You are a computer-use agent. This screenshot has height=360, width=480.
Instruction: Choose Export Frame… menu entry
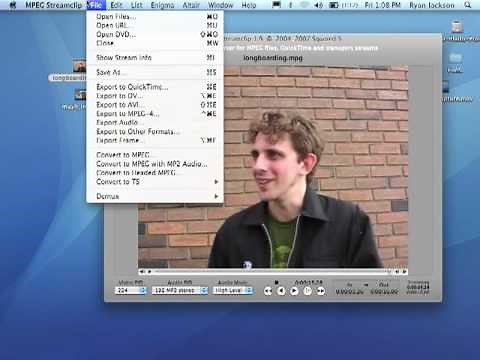155,140
